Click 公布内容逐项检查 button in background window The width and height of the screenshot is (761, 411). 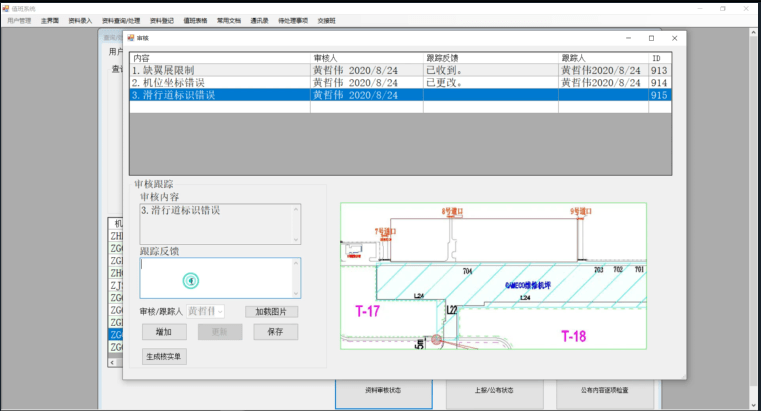point(605,394)
